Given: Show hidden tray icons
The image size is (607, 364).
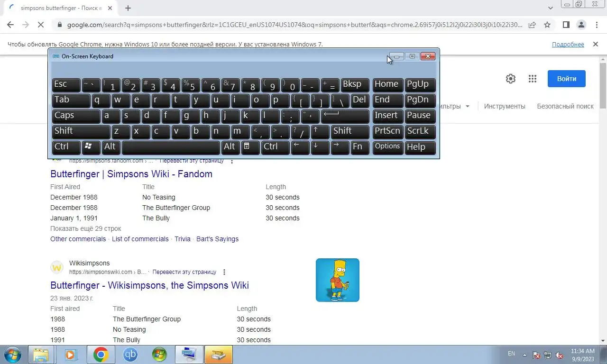Looking at the screenshot, I should (x=524, y=355).
